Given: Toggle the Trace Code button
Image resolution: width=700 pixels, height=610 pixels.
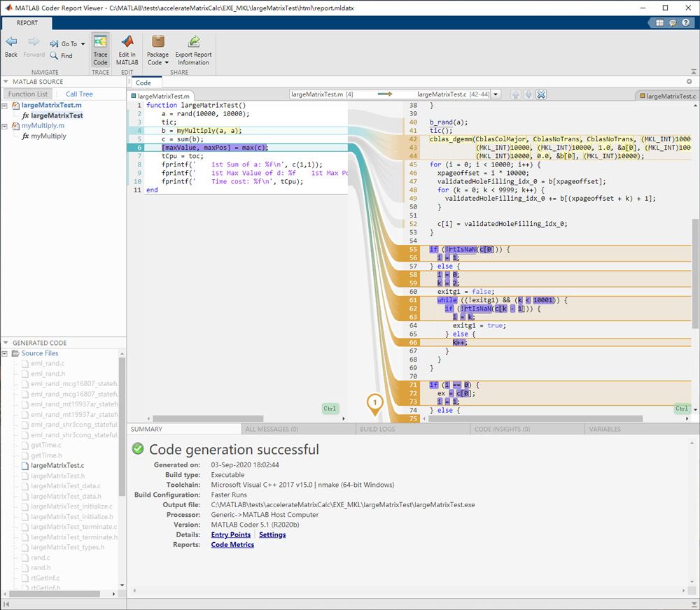Looking at the screenshot, I should 100,49.
